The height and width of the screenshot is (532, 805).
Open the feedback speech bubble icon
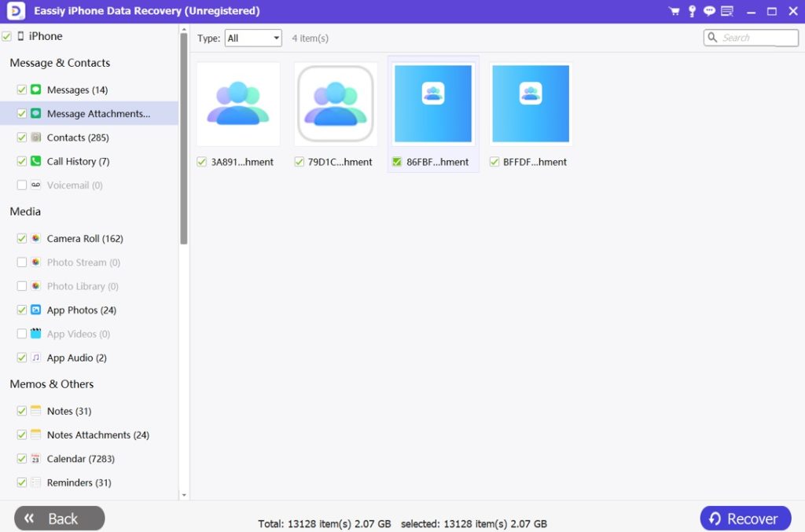(x=709, y=11)
